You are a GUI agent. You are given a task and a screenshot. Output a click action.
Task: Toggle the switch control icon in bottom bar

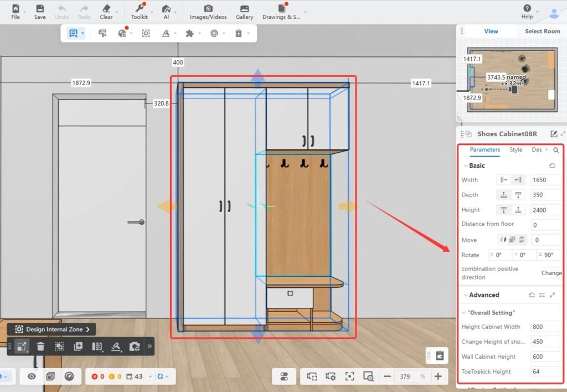pyautogui.click(x=285, y=376)
